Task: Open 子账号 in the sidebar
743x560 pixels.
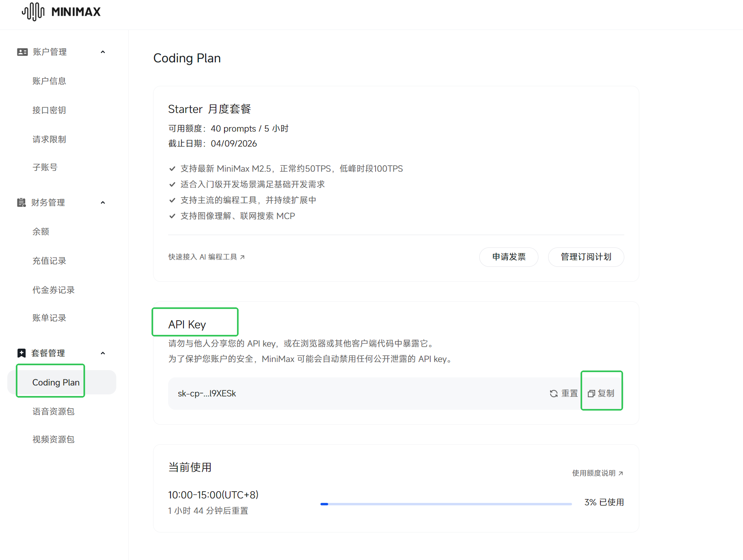Action: [x=45, y=167]
